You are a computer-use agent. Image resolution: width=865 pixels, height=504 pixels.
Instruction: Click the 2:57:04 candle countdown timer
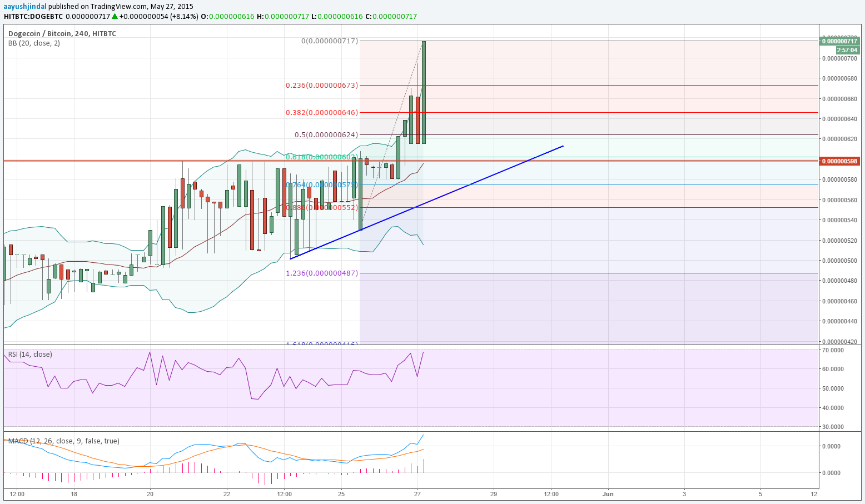coord(847,50)
